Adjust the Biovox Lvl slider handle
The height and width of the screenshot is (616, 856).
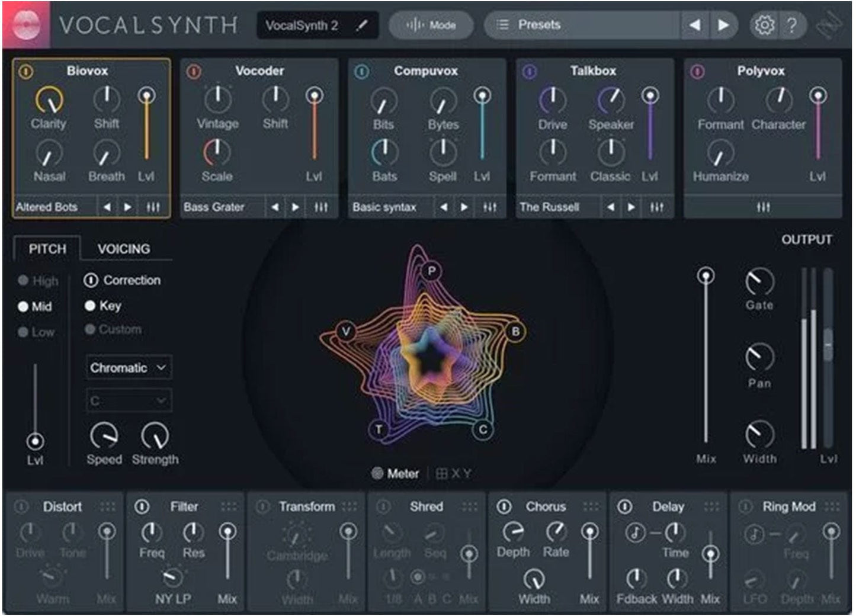coord(146,95)
